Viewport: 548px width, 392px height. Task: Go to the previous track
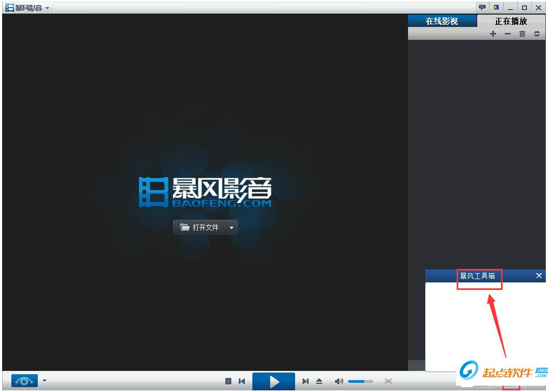coord(242,381)
